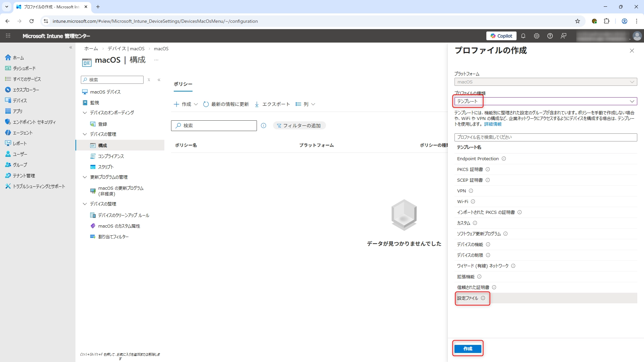Click the フィルターの追加 button
The width and height of the screenshot is (644, 362).
coord(299,126)
